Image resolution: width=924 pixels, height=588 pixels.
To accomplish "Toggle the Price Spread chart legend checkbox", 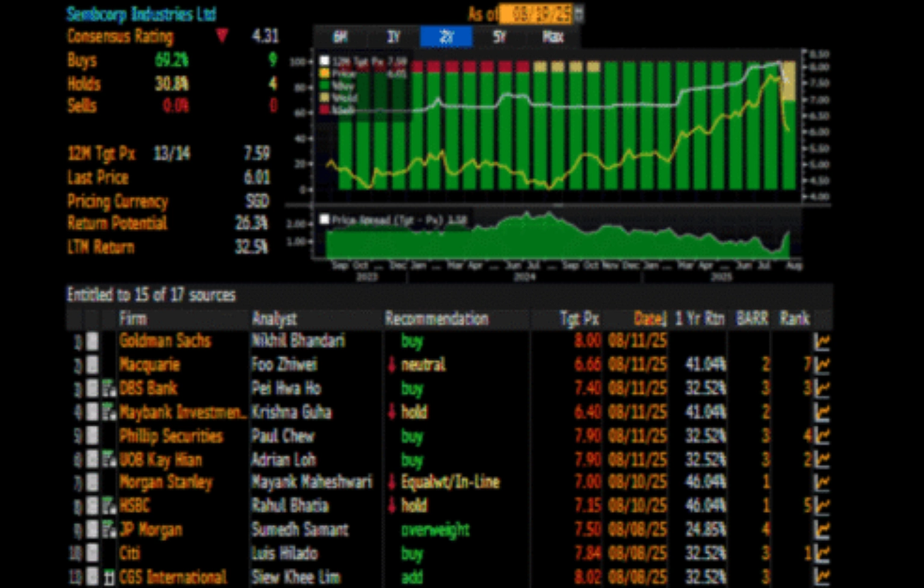I will tap(324, 220).
